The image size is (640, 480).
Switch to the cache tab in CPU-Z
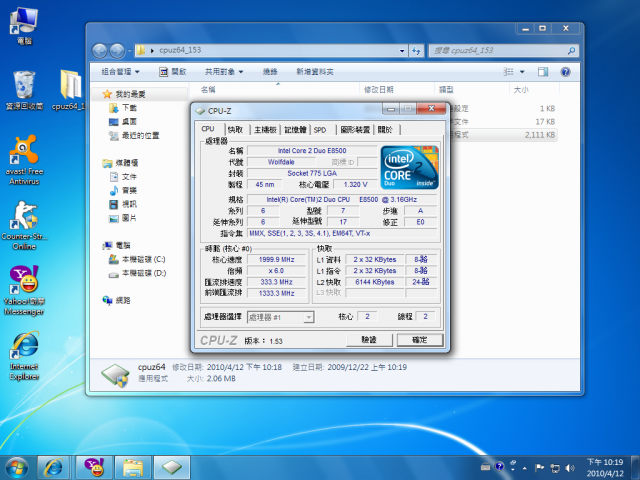click(236, 130)
